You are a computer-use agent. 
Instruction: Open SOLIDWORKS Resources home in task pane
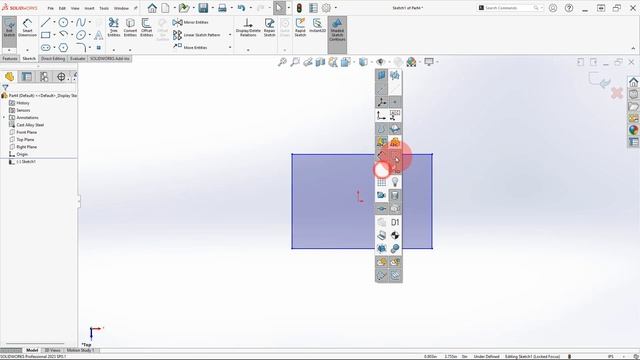pos(633,82)
